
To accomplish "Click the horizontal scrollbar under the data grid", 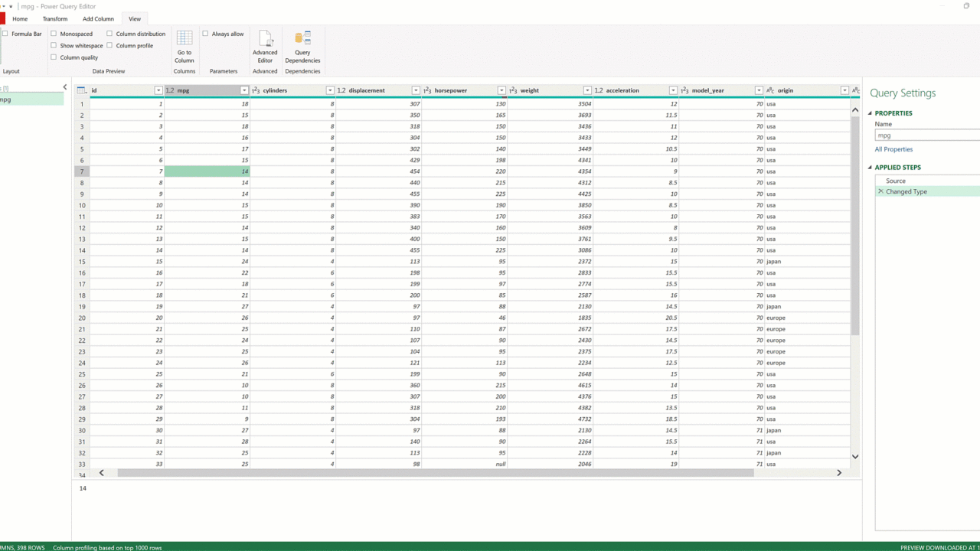I will coord(435,473).
